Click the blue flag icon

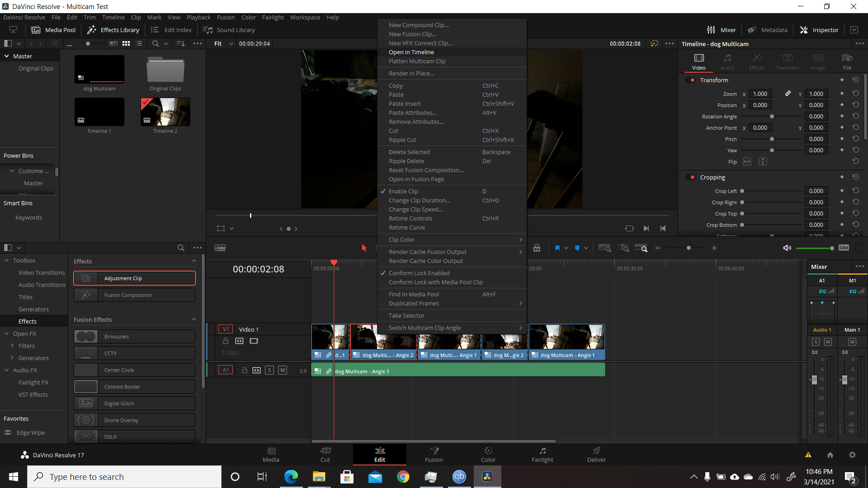coord(557,248)
